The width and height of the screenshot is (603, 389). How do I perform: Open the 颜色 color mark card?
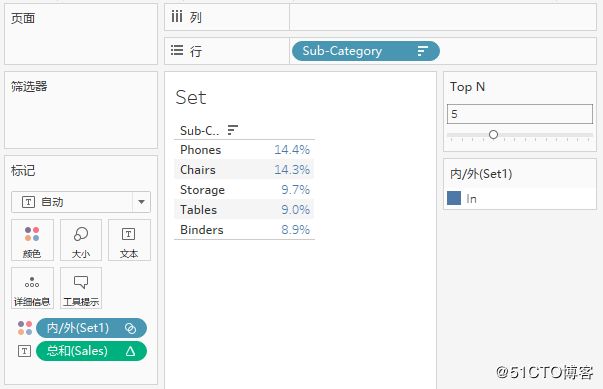pos(32,240)
